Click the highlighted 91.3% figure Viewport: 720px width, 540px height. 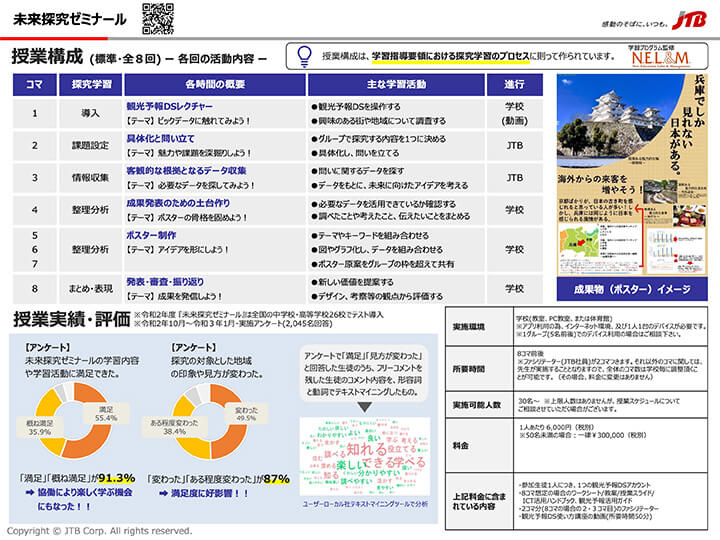(117, 478)
